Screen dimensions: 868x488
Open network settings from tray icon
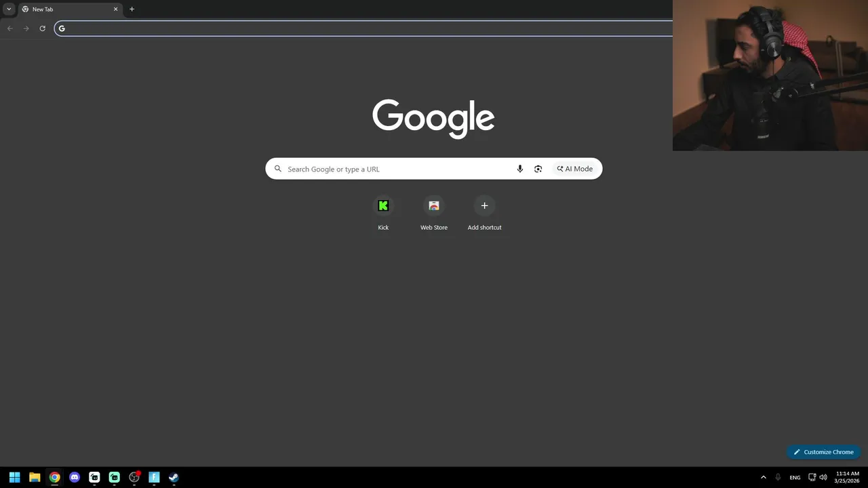[812, 477]
